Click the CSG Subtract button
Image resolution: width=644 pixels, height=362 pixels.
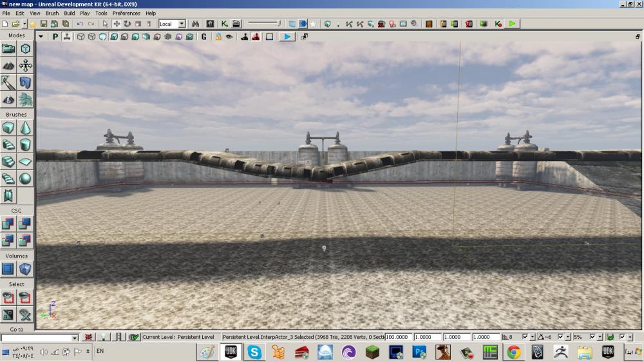[x=25, y=224]
